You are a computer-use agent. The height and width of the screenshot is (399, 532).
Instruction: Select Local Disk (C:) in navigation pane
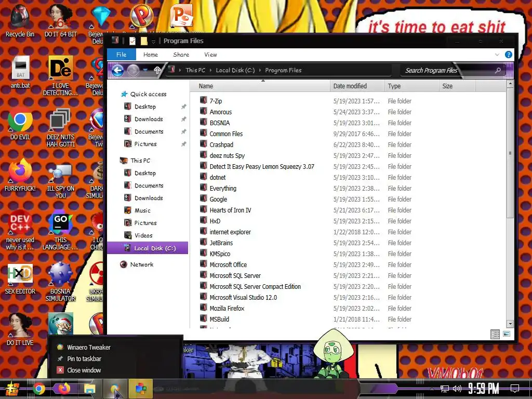point(148,248)
